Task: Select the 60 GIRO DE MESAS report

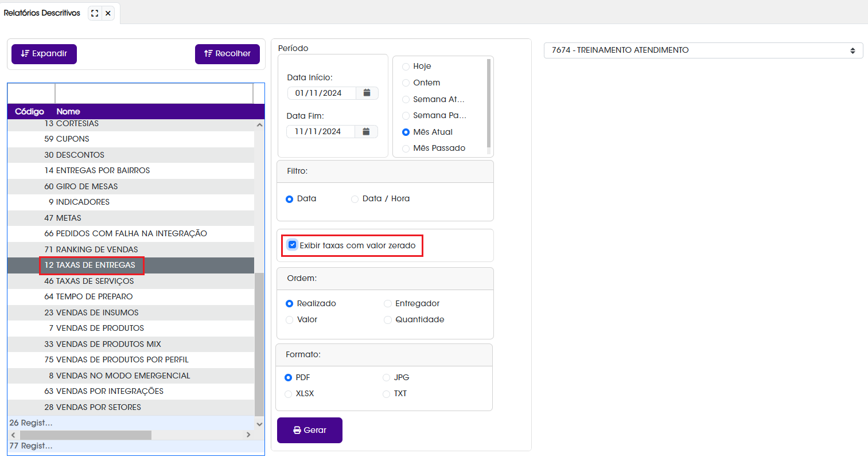Action: coord(131,187)
